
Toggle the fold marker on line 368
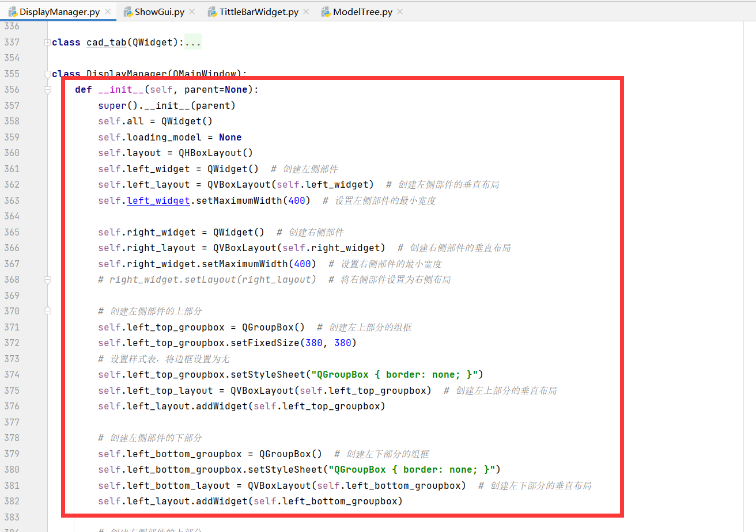click(x=47, y=280)
